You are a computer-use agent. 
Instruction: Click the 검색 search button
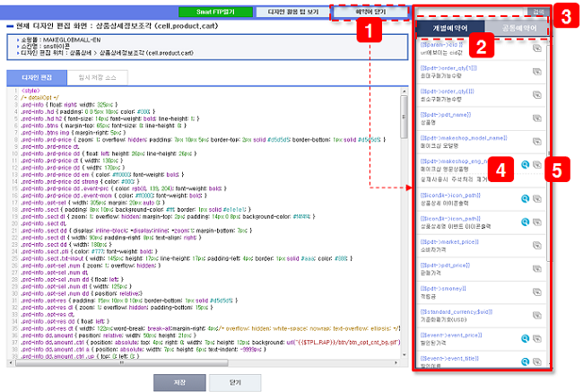pyautogui.click(x=538, y=12)
